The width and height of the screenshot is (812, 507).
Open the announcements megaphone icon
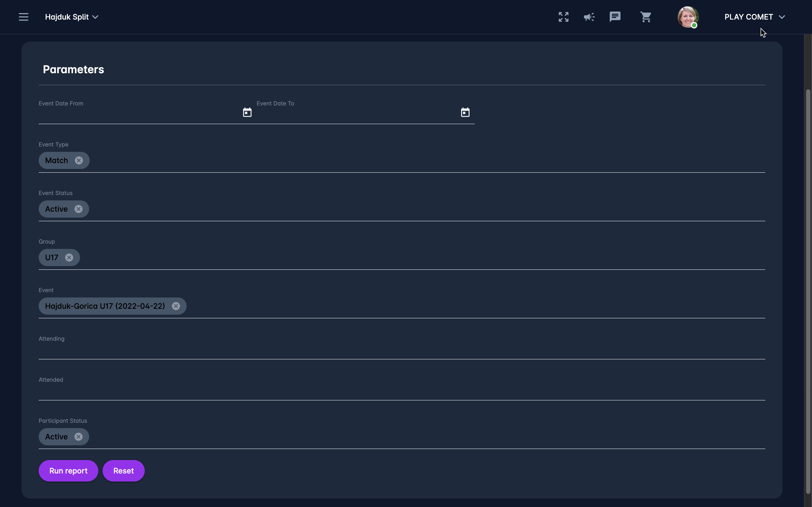click(589, 17)
